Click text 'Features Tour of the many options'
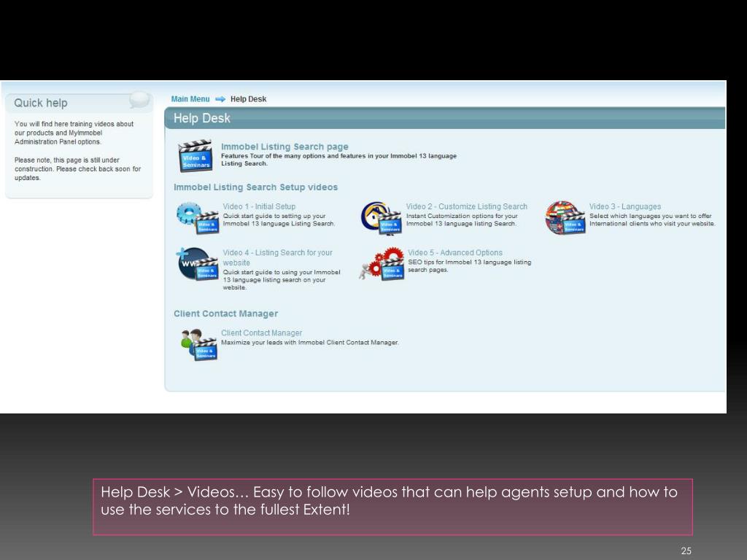 (273, 156)
